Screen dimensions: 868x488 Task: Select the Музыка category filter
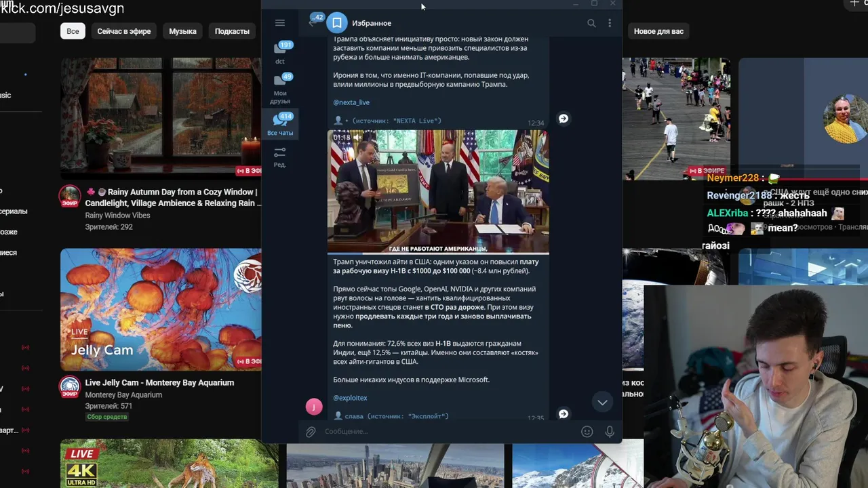(182, 31)
